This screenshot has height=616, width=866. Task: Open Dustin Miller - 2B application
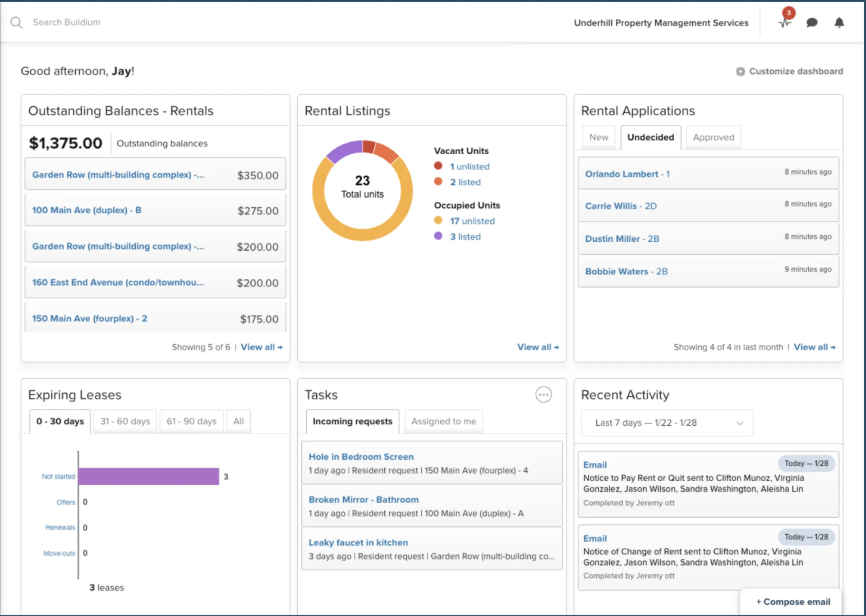pos(708,238)
